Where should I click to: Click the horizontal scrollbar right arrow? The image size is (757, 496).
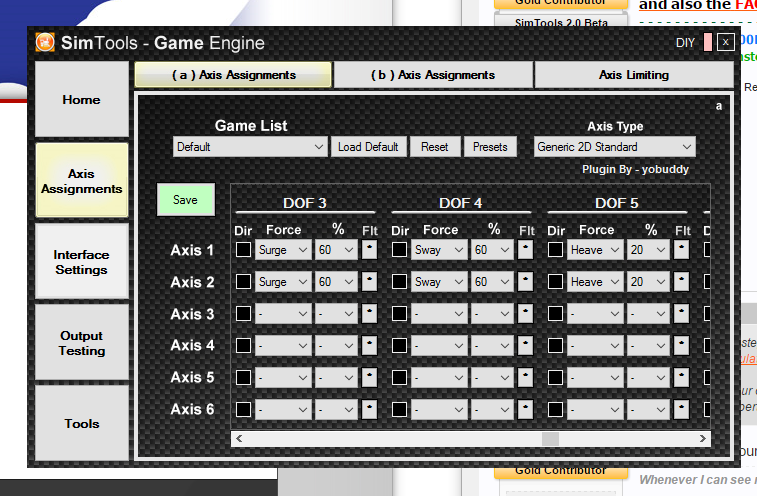(x=702, y=439)
